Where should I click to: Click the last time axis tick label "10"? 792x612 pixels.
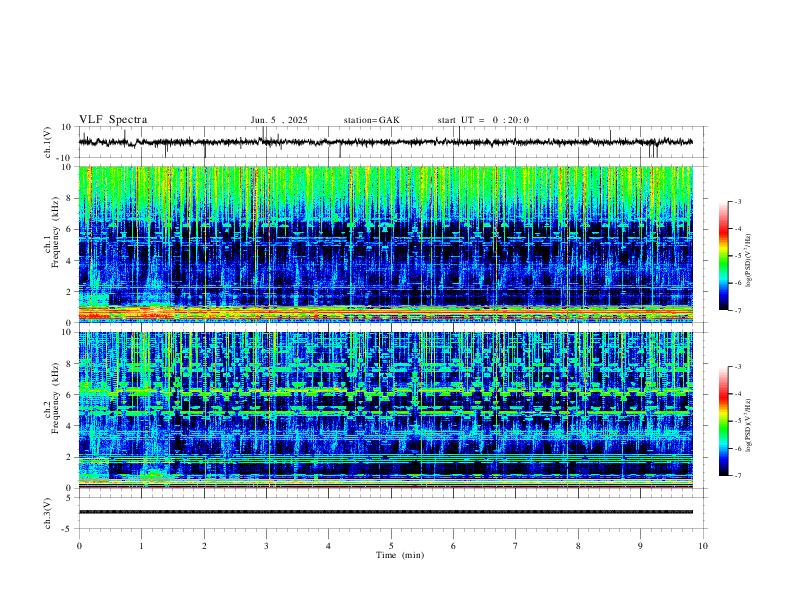point(703,546)
